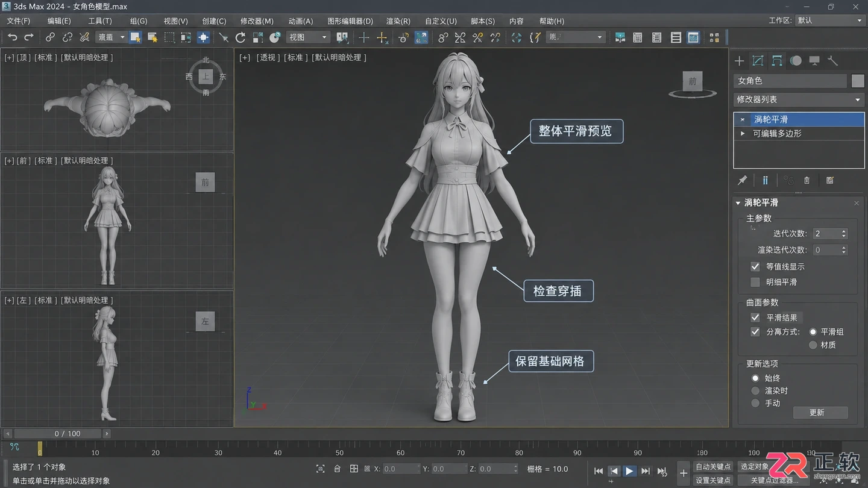
Task: Click the Redo arrow in the toolbar
Action: 29,37
